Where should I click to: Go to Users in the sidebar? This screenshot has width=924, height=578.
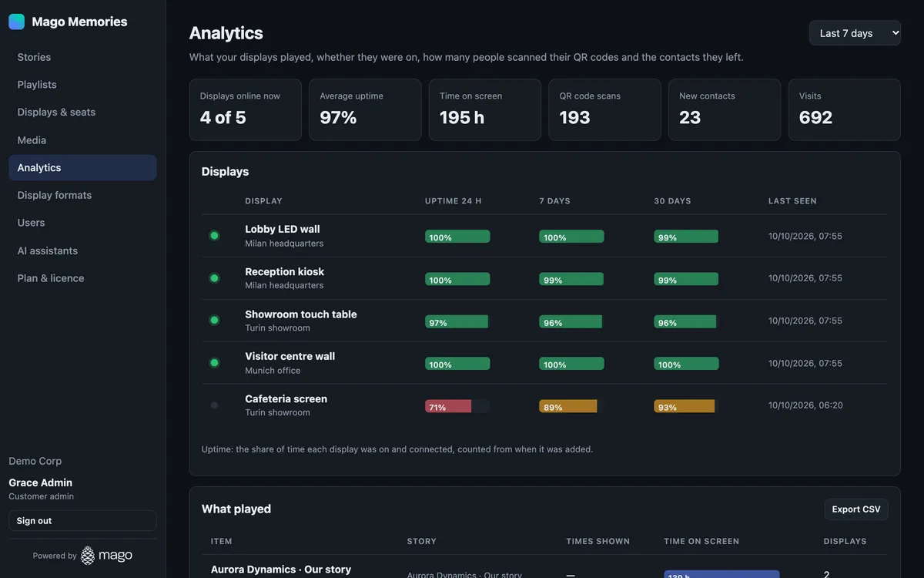pos(82,223)
